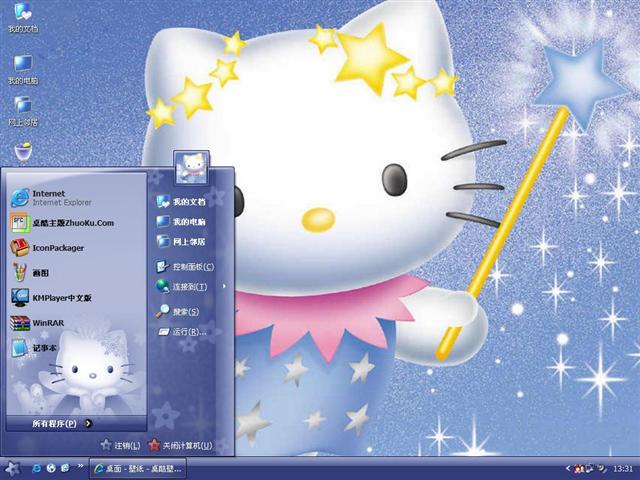Open 我的电脑 desktop icon
The width and height of the screenshot is (640, 480).
(23, 69)
